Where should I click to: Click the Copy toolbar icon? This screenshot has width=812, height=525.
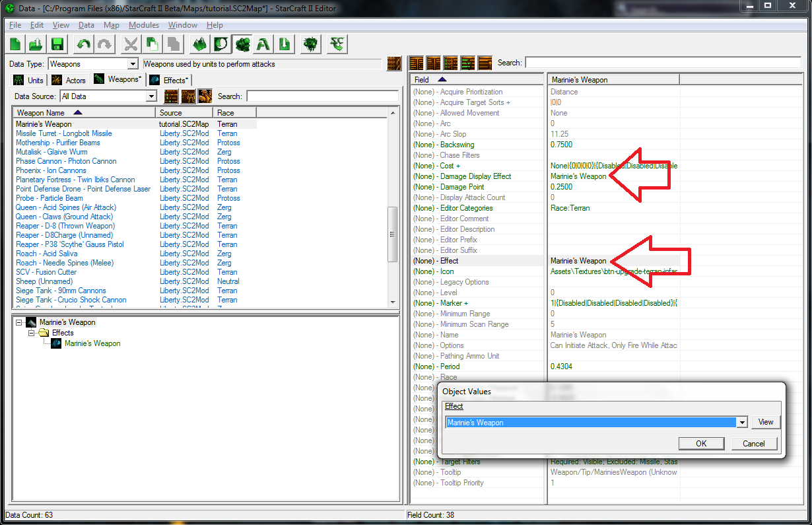(152, 44)
